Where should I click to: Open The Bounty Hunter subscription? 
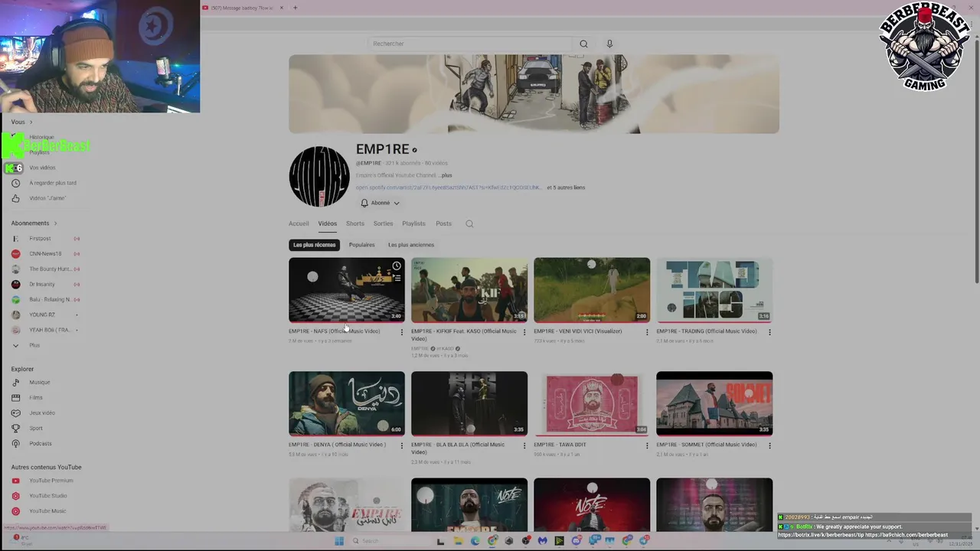point(50,269)
